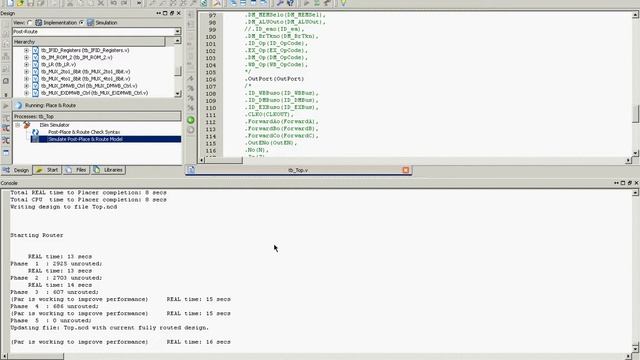Expand the tb_LR tree node

(x=27, y=64)
